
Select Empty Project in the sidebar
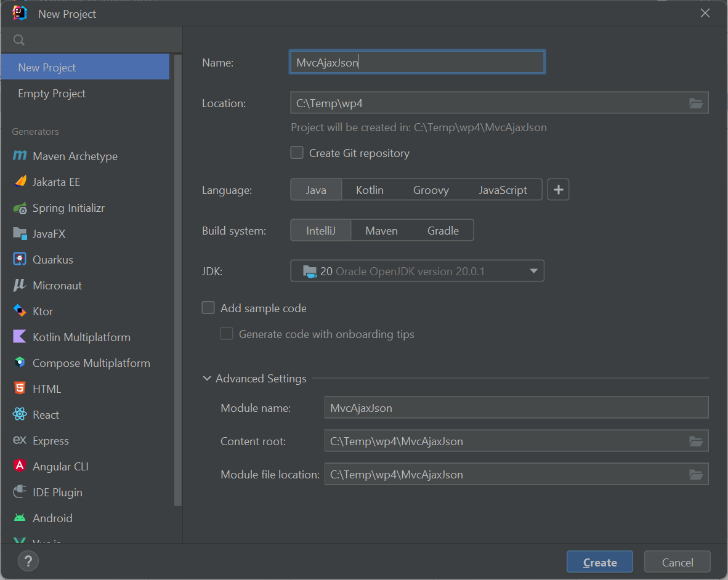pyautogui.click(x=86, y=93)
